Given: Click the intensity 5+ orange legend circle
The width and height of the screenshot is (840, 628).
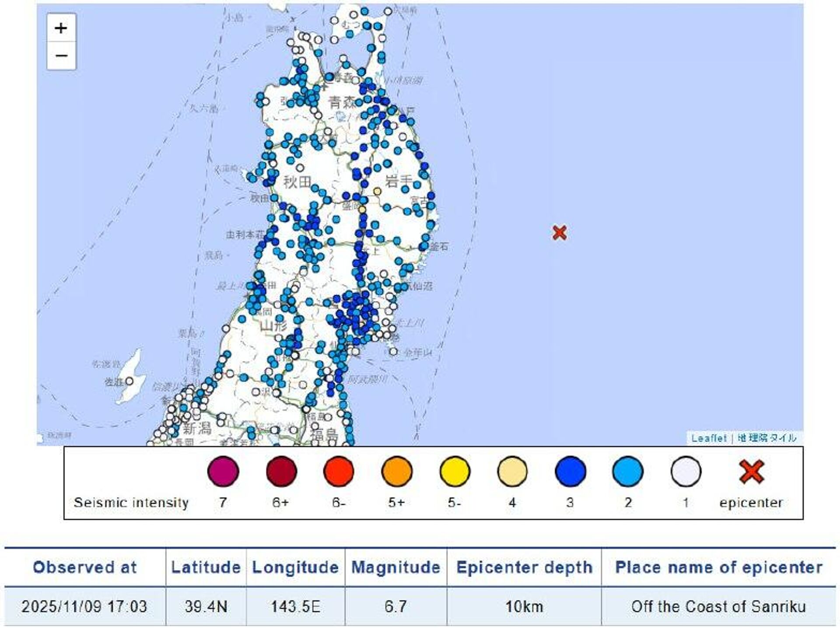Looking at the screenshot, I should pyautogui.click(x=397, y=471).
